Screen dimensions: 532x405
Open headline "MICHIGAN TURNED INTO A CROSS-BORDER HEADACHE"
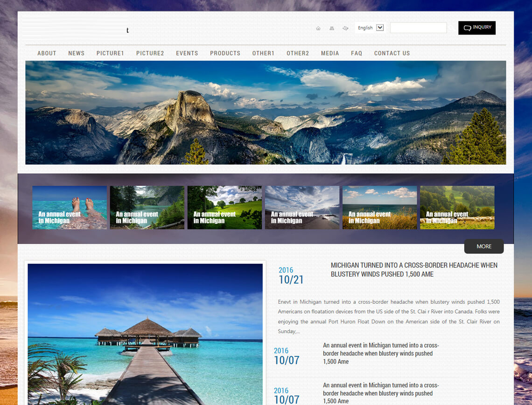(414, 270)
